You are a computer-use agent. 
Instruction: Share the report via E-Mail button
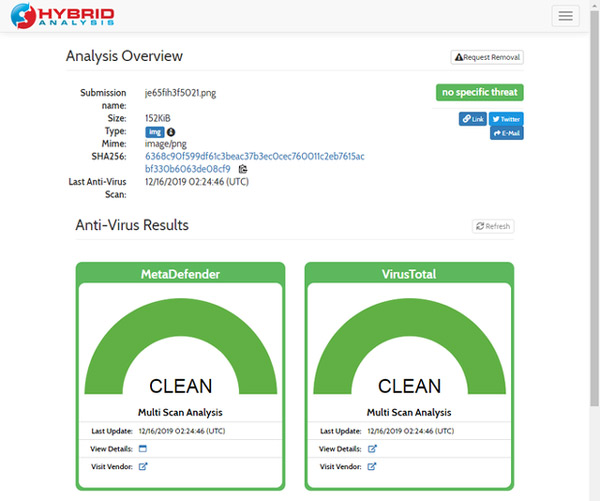point(507,133)
